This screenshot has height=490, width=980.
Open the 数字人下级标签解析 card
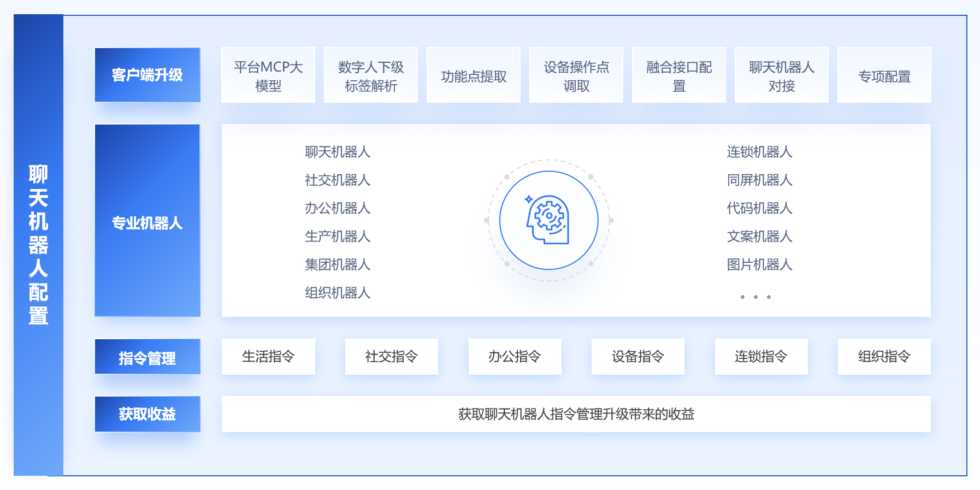click(371, 75)
